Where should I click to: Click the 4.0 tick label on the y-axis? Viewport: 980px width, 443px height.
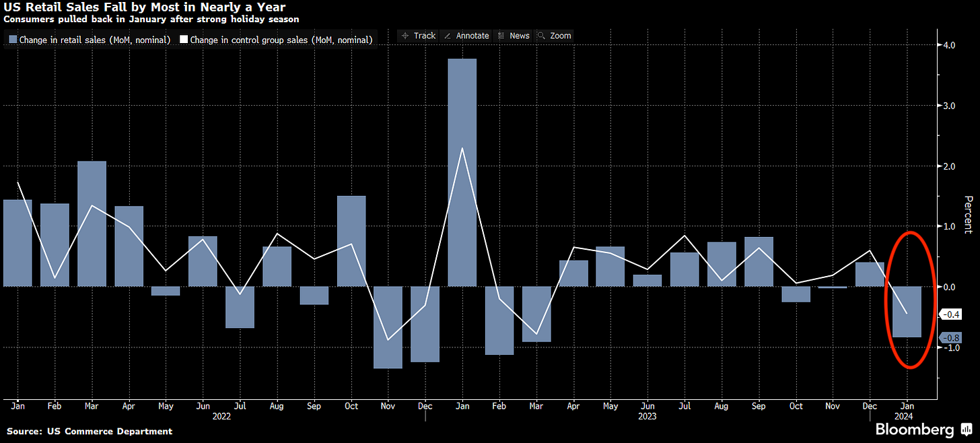pyautogui.click(x=949, y=46)
